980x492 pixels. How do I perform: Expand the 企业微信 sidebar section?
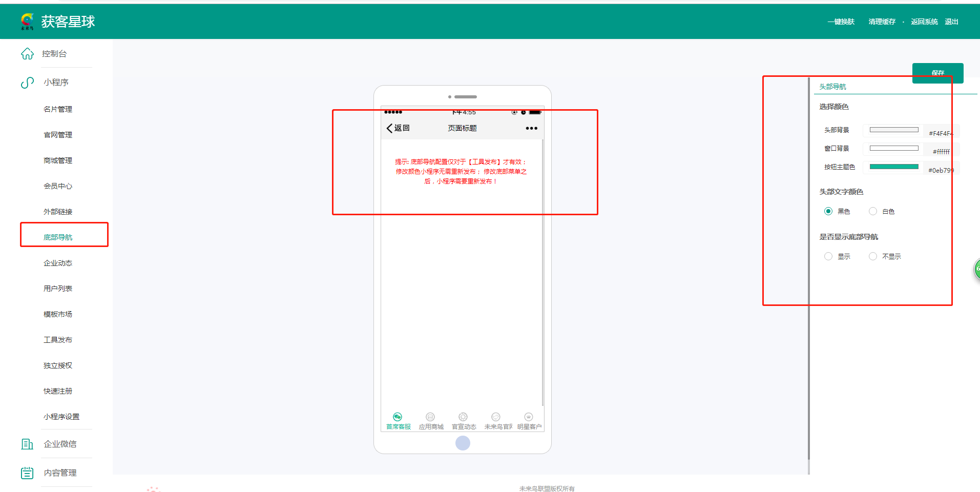pos(60,444)
